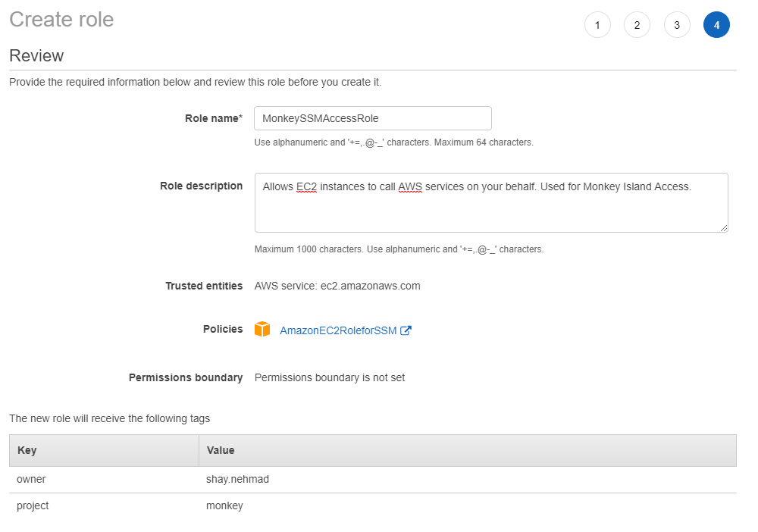758x532 pixels.
Task: Click the Role name label
Action: pyautogui.click(x=213, y=118)
